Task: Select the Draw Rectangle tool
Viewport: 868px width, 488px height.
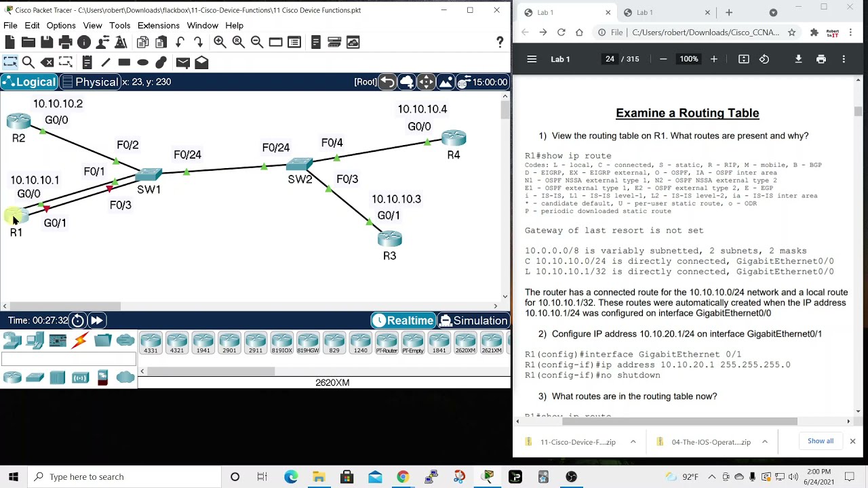Action: tap(124, 62)
